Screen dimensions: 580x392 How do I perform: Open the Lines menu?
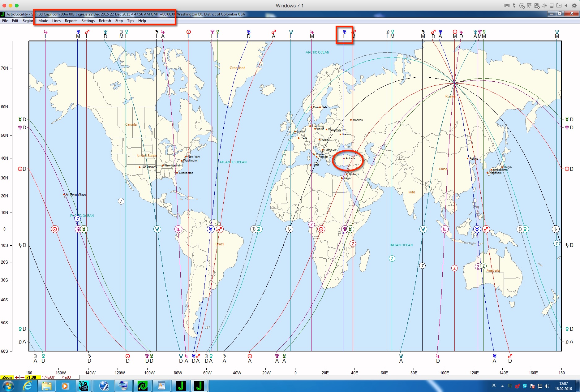coord(56,21)
